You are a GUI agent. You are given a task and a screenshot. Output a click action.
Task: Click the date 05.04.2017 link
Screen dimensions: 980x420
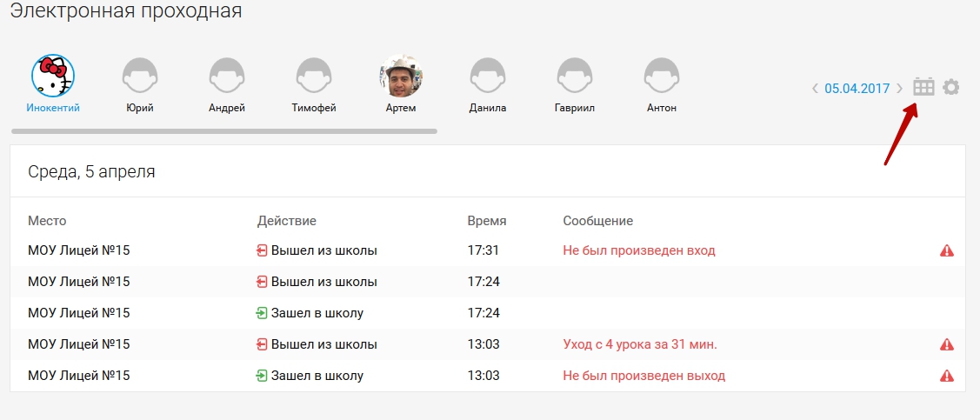(857, 88)
